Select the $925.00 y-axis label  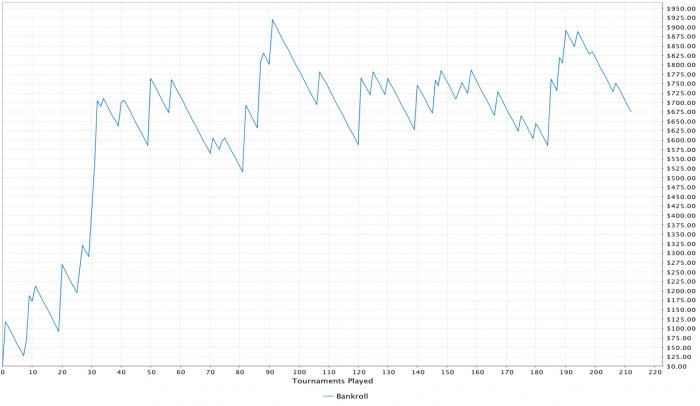pos(681,18)
